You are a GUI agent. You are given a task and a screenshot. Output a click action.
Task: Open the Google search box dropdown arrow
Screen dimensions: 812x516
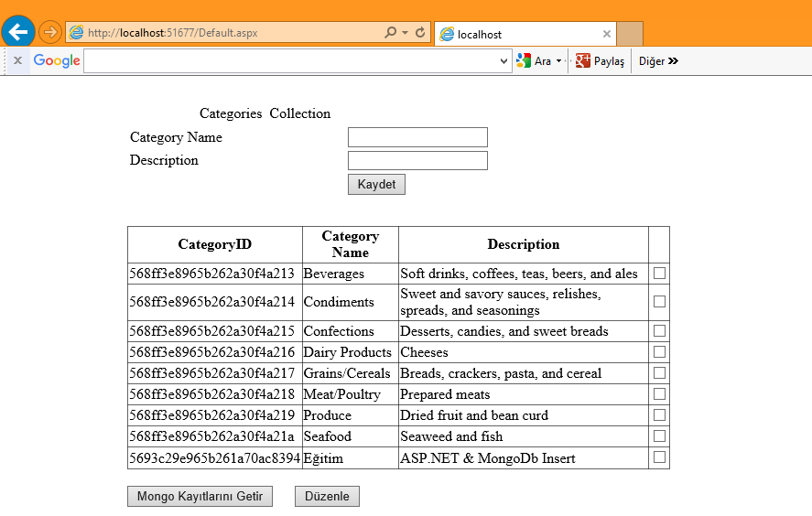pyautogui.click(x=504, y=61)
